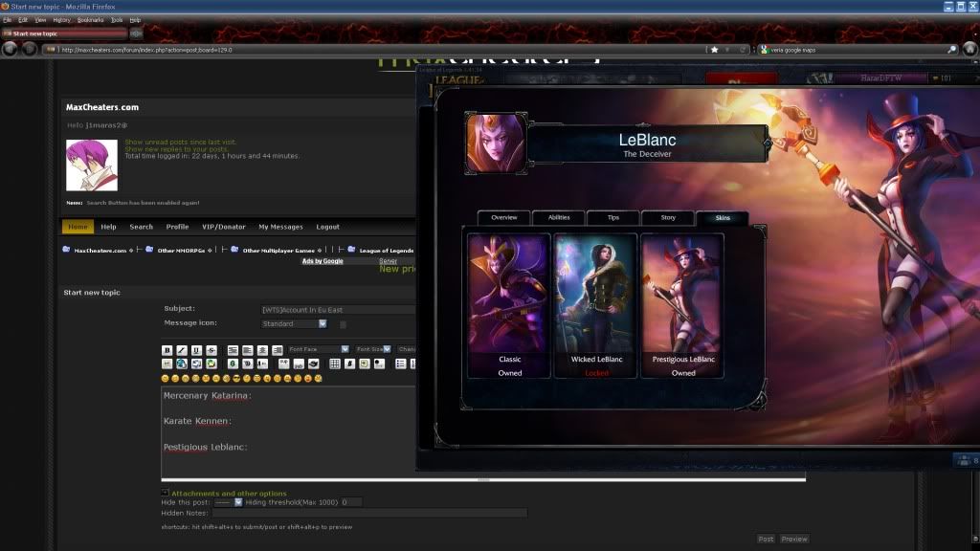Click inside the Subject input field
This screenshot has height=551, width=980.
[x=335, y=309]
